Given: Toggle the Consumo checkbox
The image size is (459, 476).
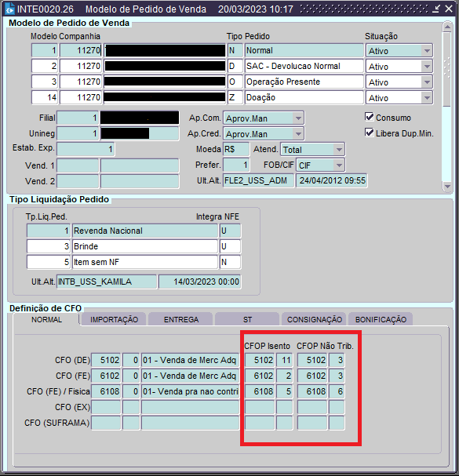Looking at the screenshot, I should [x=370, y=117].
